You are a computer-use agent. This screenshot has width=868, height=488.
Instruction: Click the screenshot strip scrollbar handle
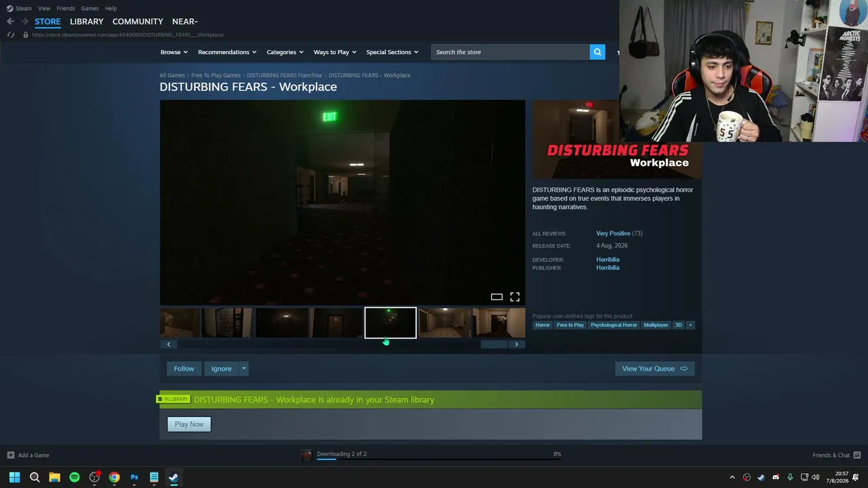point(494,344)
